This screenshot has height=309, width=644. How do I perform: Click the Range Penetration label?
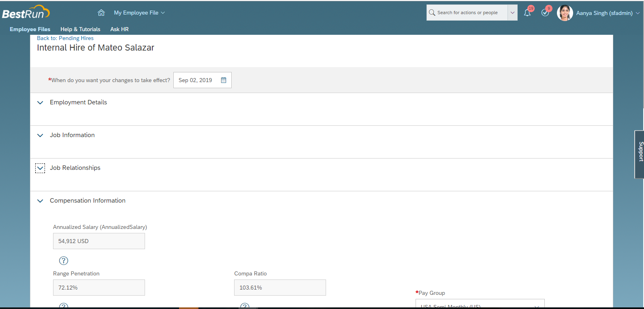point(76,273)
